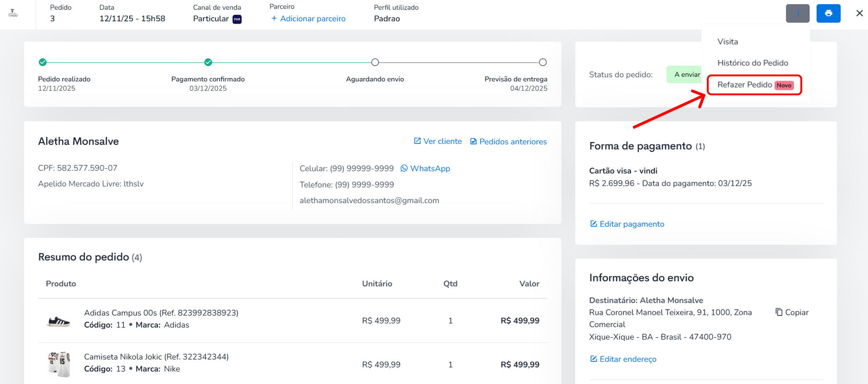Click the Perfil utilizado value Padrao

coord(387,19)
